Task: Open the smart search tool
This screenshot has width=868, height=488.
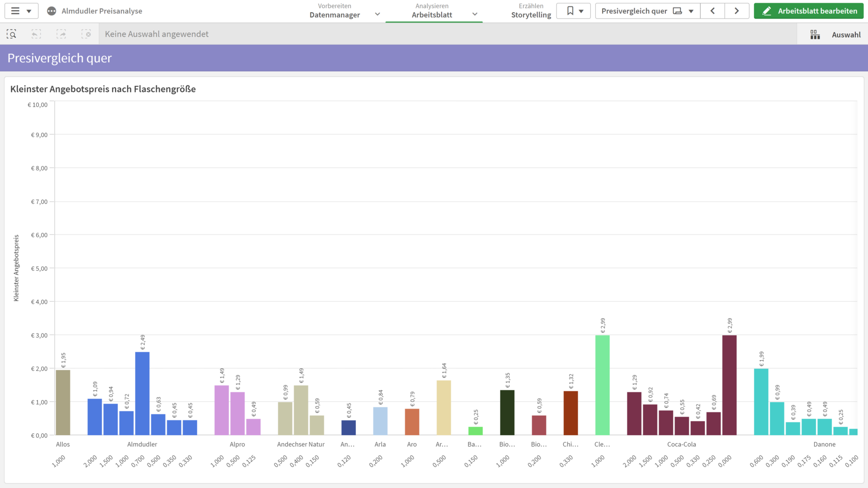Action: (x=12, y=34)
